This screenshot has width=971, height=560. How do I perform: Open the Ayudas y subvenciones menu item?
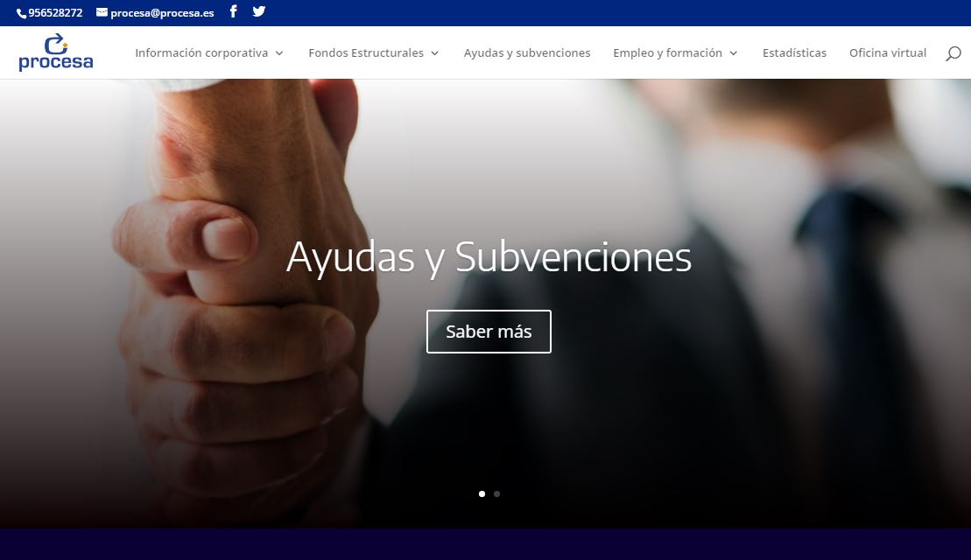527,53
